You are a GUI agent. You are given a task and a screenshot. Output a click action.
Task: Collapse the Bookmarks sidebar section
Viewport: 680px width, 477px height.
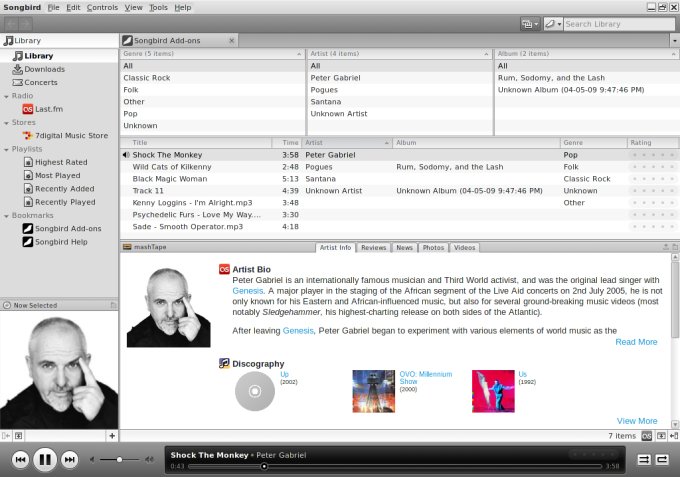[5, 215]
